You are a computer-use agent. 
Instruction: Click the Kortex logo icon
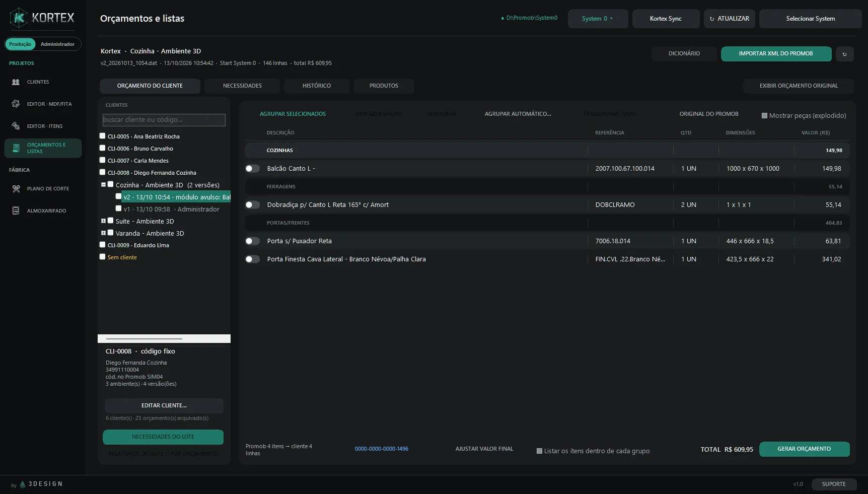point(19,18)
